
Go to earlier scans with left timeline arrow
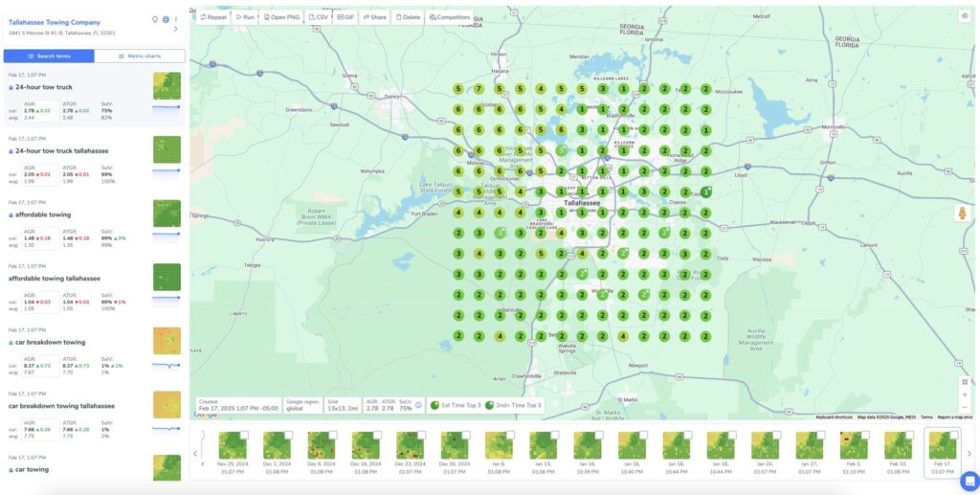click(x=195, y=454)
